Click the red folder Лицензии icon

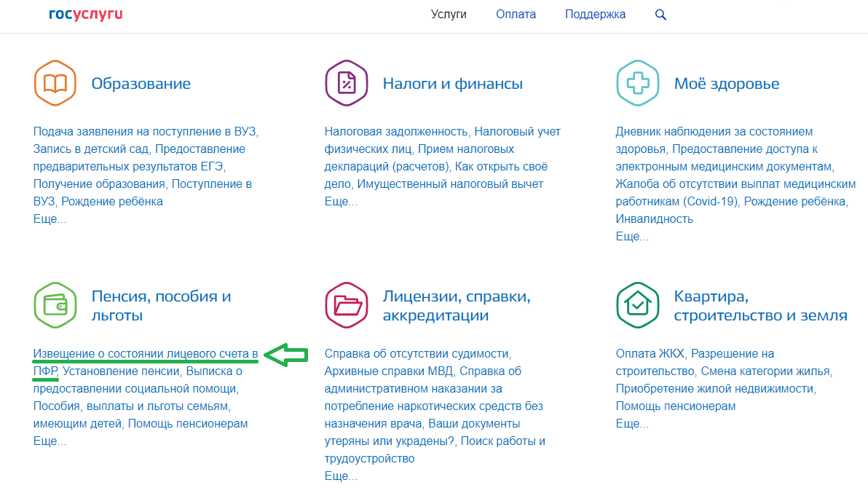tap(347, 305)
